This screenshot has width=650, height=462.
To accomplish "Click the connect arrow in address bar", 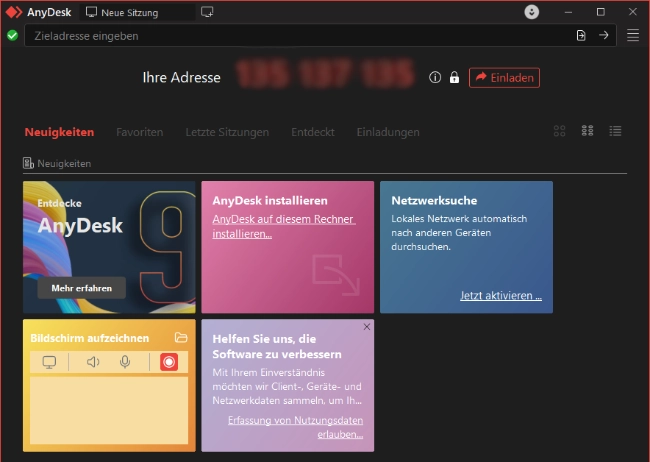I will (604, 35).
